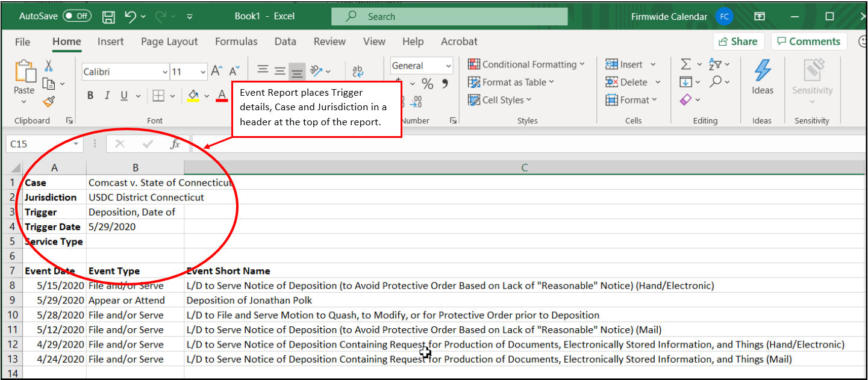Image resolution: width=868 pixels, height=380 pixels.
Task: Expand the Name Box dropdown arrow
Action: (x=76, y=145)
